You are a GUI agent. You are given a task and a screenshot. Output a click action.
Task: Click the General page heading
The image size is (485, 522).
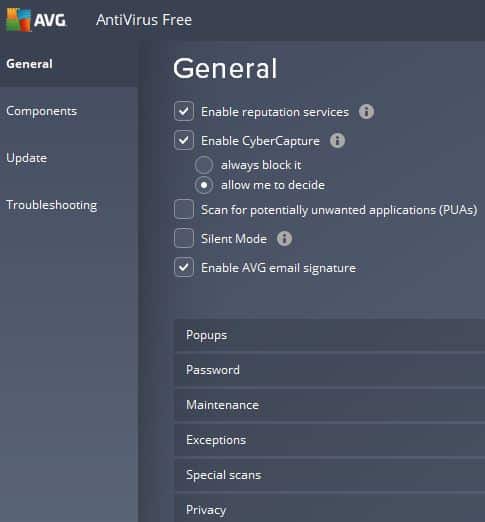[225, 68]
